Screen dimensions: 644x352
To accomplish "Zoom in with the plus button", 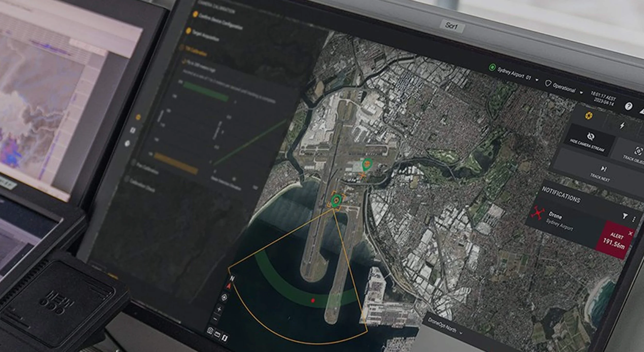I will [x=219, y=309].
